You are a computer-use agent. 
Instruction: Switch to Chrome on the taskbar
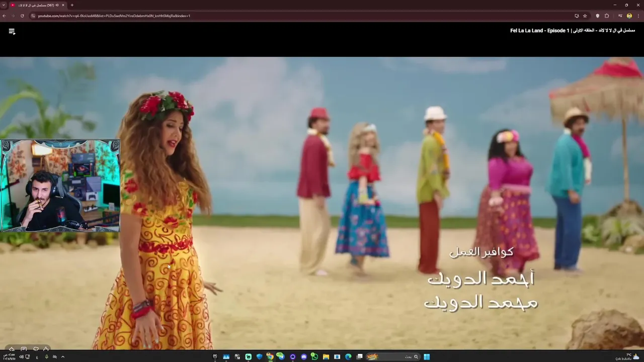271,357
